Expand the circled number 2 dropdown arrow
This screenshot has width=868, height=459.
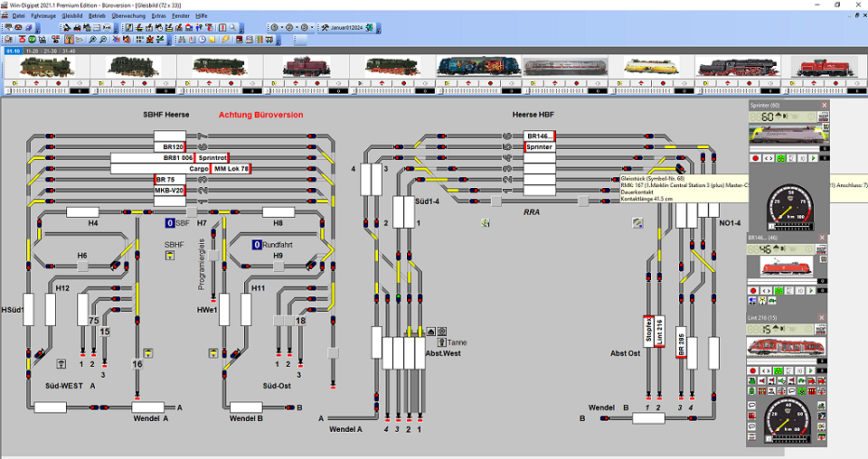297,28
